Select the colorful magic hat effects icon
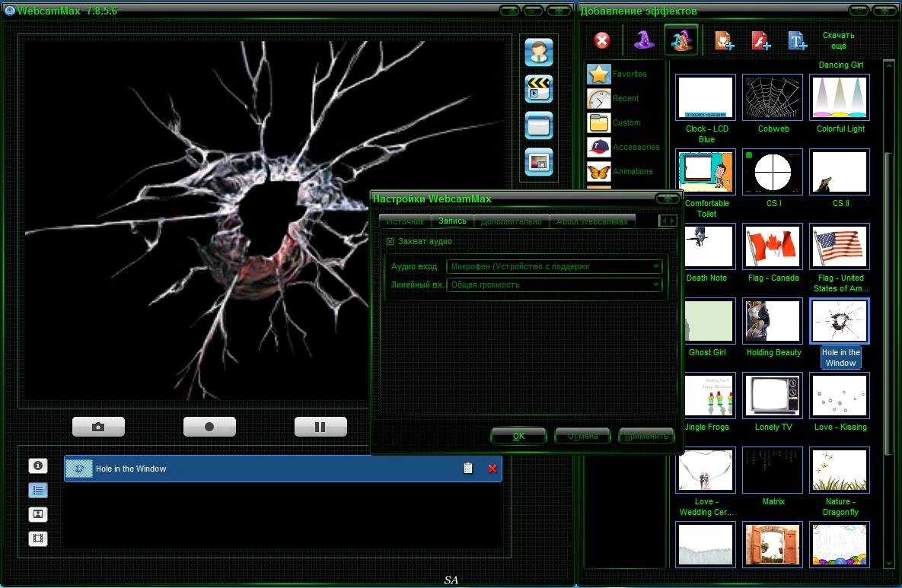902x588 pixels. (681, 40)
